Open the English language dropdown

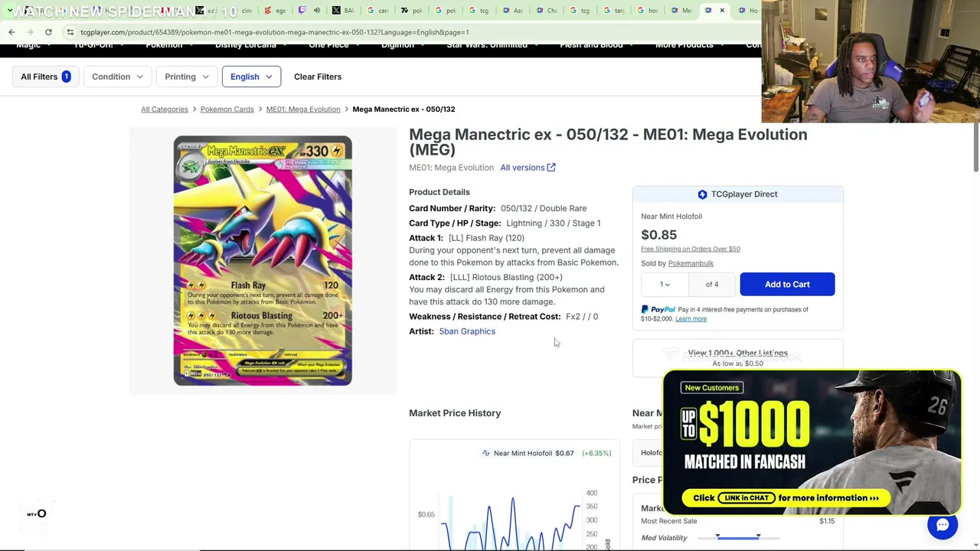[x=251, y=77]
